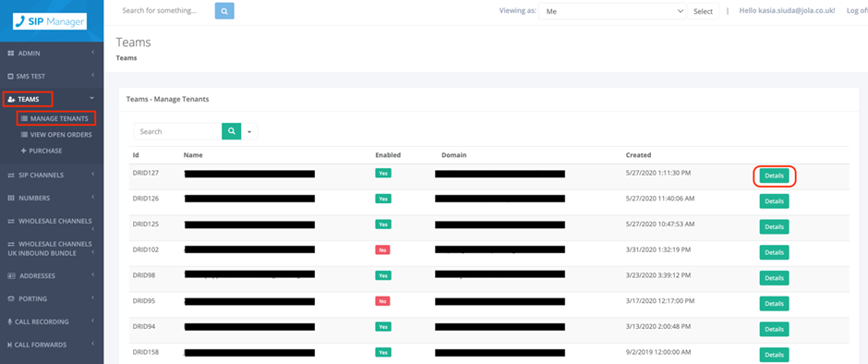Click the Teams breadcrumb text
The width and height of the screenshot is (868, 364).
click(x=127, y=57)
